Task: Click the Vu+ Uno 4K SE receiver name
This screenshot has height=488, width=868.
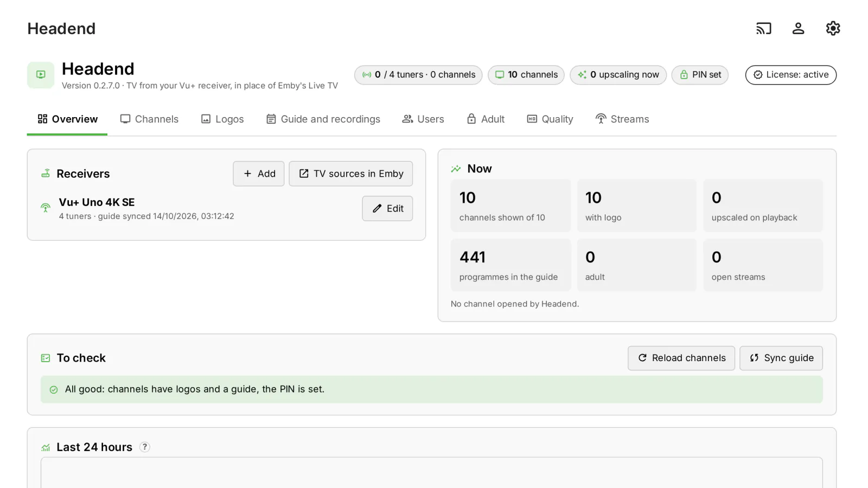Action: [97, 202]
